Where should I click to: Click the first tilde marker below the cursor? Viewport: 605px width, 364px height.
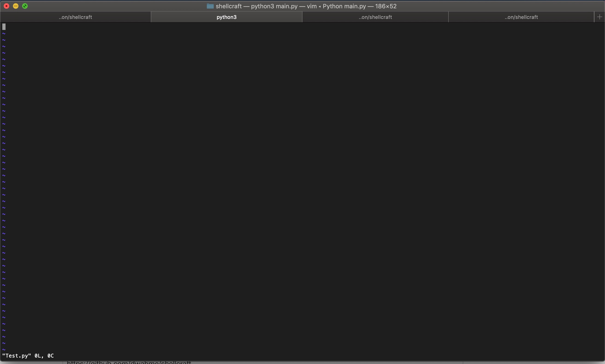[x=4, y=33]
